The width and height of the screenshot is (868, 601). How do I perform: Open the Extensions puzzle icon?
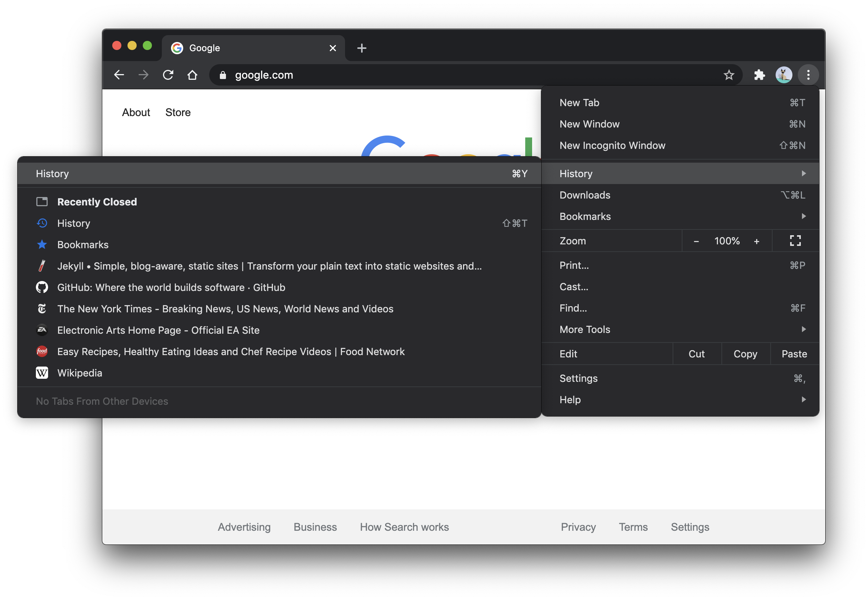(759, 75)
